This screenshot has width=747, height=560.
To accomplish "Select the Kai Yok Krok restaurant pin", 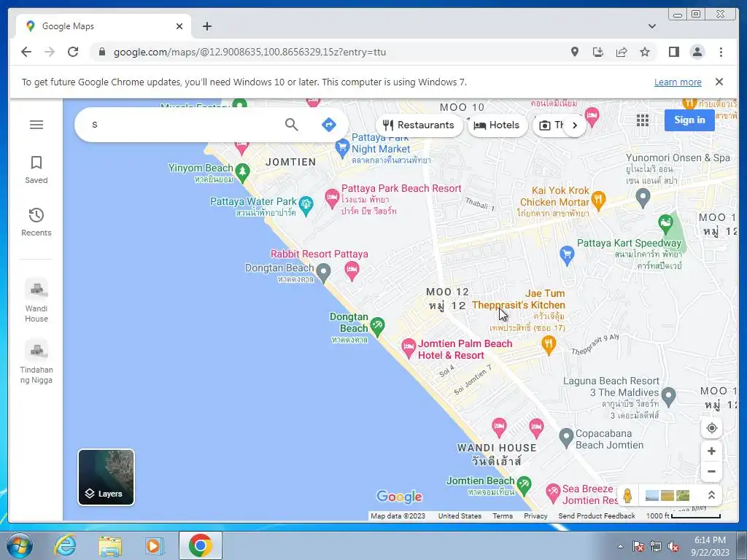I will pyautogui.click(x=598, y=200).
